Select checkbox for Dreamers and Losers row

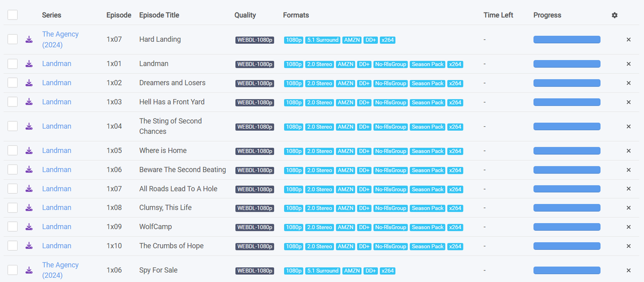pyautogui.click(x=13, y=83)
